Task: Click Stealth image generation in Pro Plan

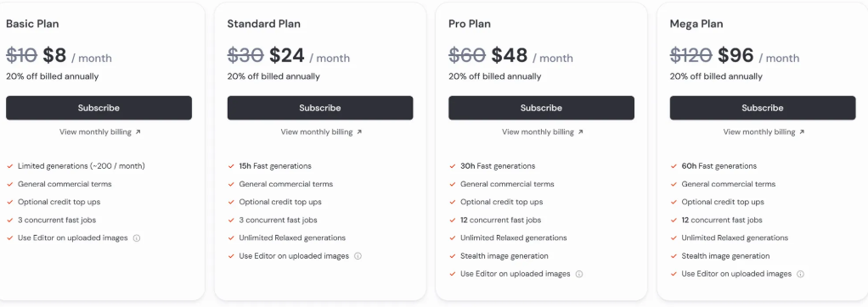Action: click(504, 256)
